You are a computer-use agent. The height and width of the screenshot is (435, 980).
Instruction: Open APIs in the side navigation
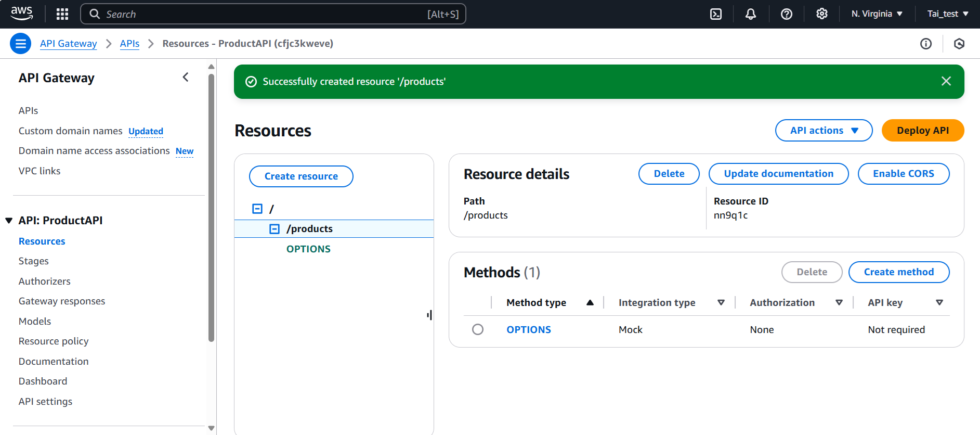28,111
